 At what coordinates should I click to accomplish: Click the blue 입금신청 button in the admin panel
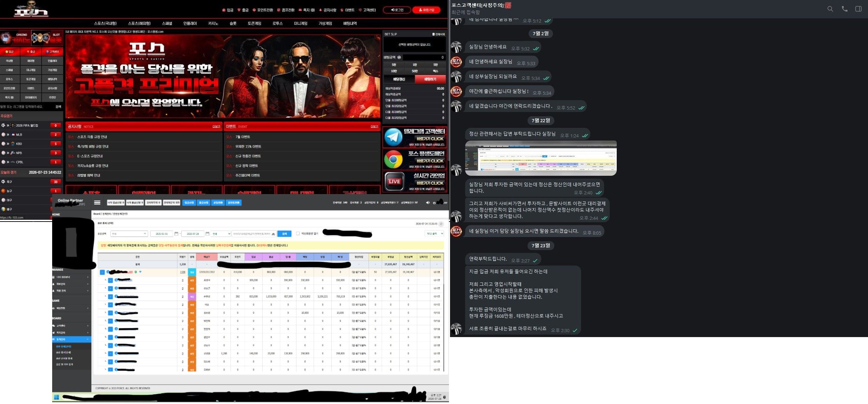click(189, 203)
